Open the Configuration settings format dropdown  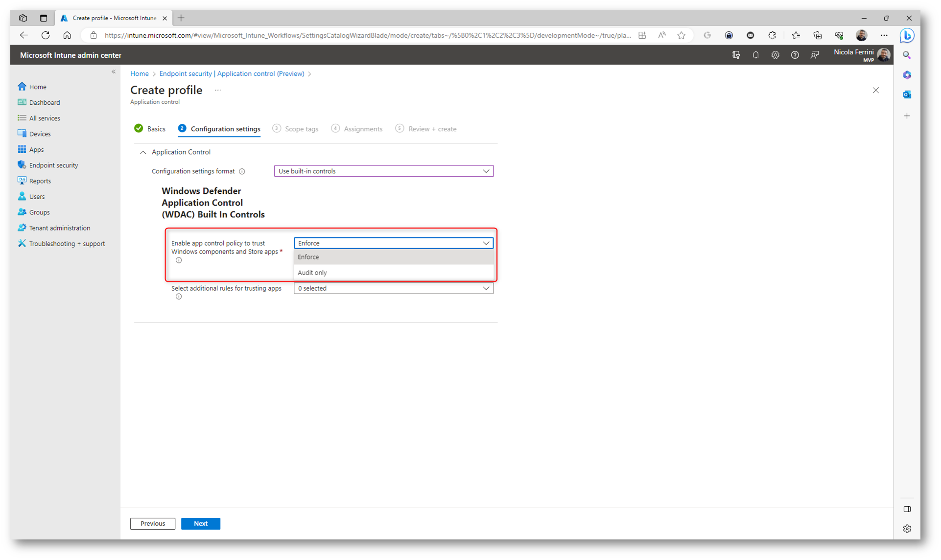(383, 171)
